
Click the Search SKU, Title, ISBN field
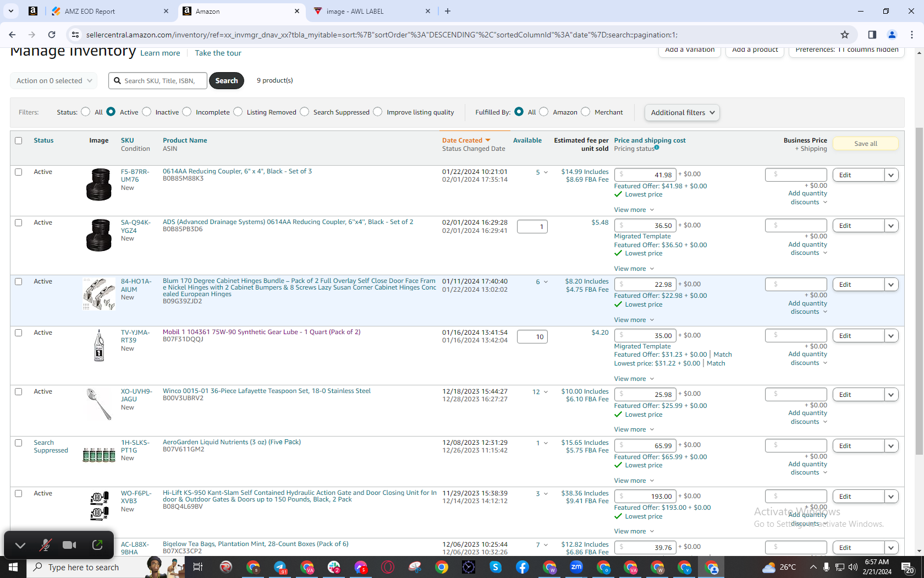click(x=158, y=80)
